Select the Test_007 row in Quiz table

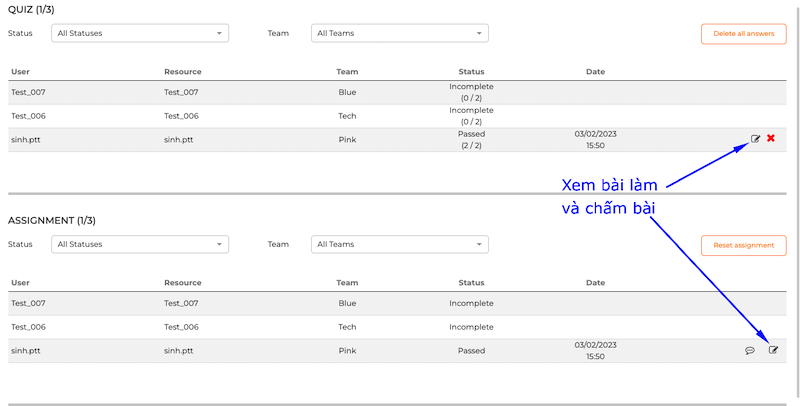[x=397, y=92]
